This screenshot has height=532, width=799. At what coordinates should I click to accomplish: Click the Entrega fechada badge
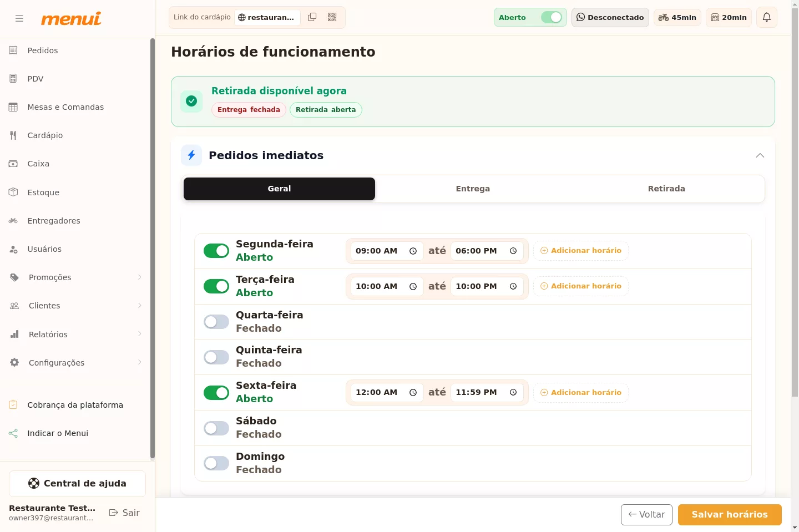(x=249, y=110)
